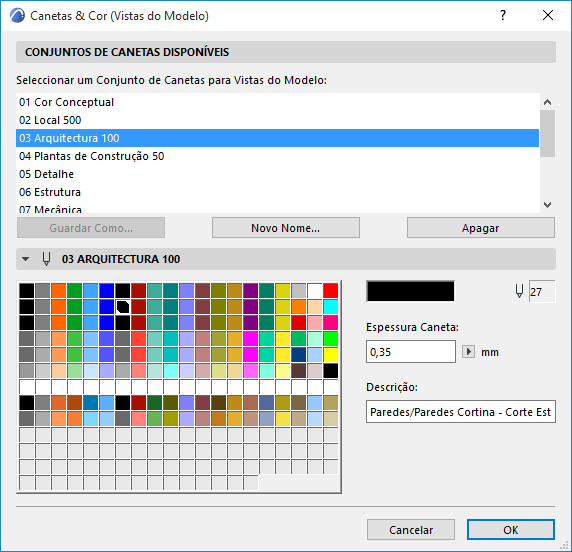
Task: Click the Espessura Caneta field showing 0,35
Action: pyautogui.click(x=411, y=352)
